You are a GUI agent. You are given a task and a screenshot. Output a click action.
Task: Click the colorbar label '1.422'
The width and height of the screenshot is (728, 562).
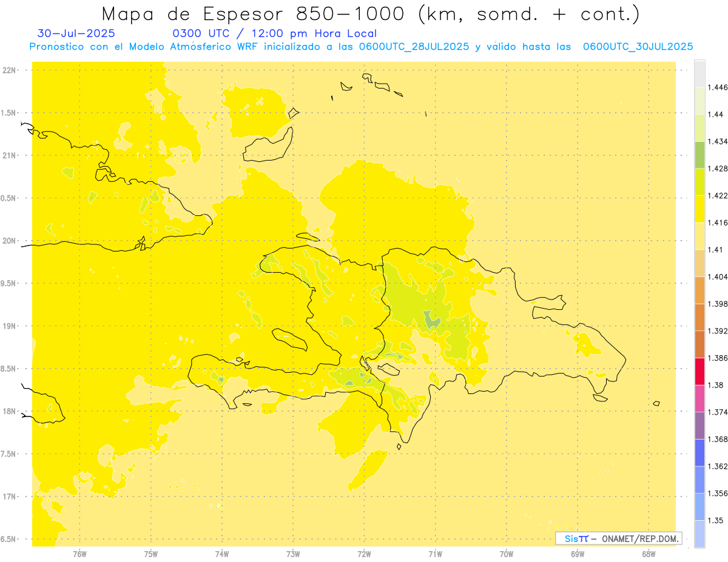coord(718,196)
